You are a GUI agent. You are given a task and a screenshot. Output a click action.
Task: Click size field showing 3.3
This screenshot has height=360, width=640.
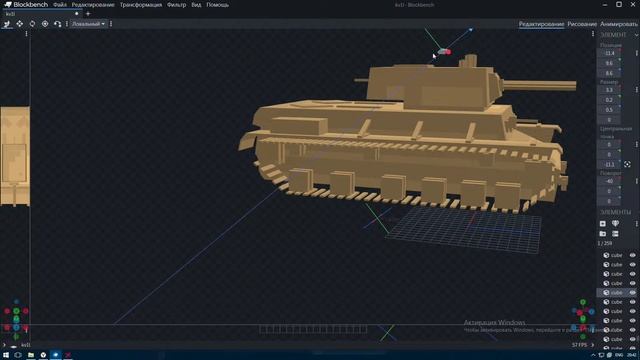click(x=609, y=90)
